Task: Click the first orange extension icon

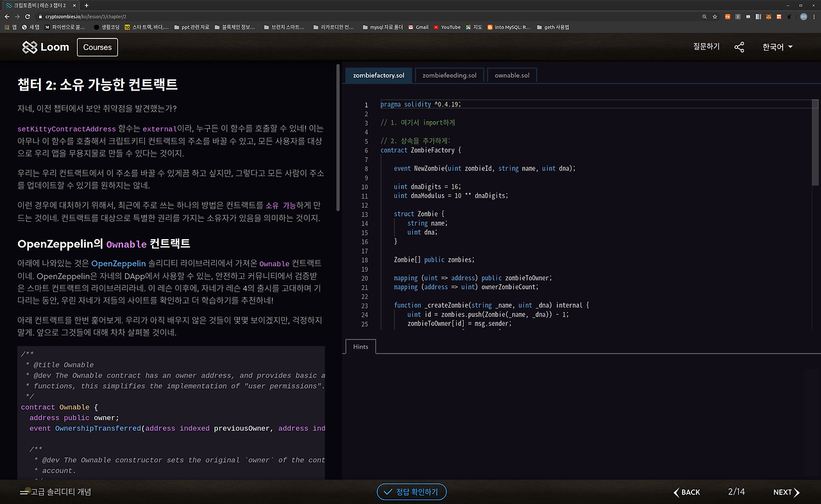Action: [x=727, y=16]
